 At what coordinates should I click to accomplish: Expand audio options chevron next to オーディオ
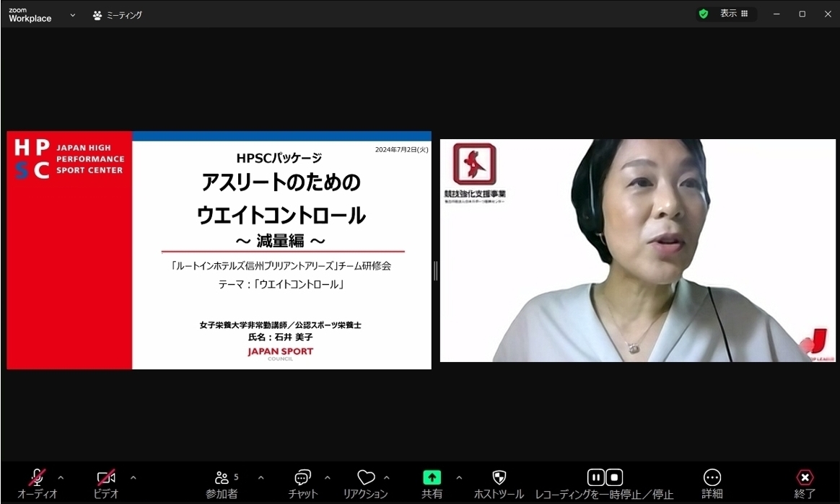[x=61, y=478]
